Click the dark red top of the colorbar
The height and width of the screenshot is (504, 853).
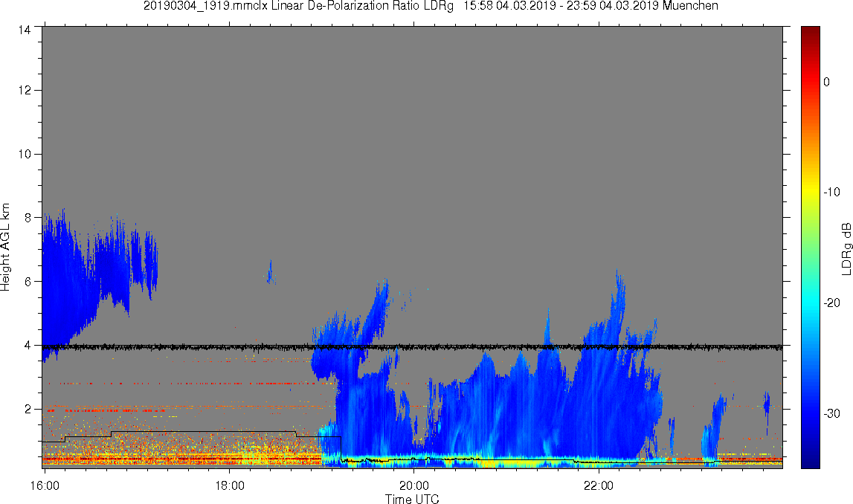(810, 33)
